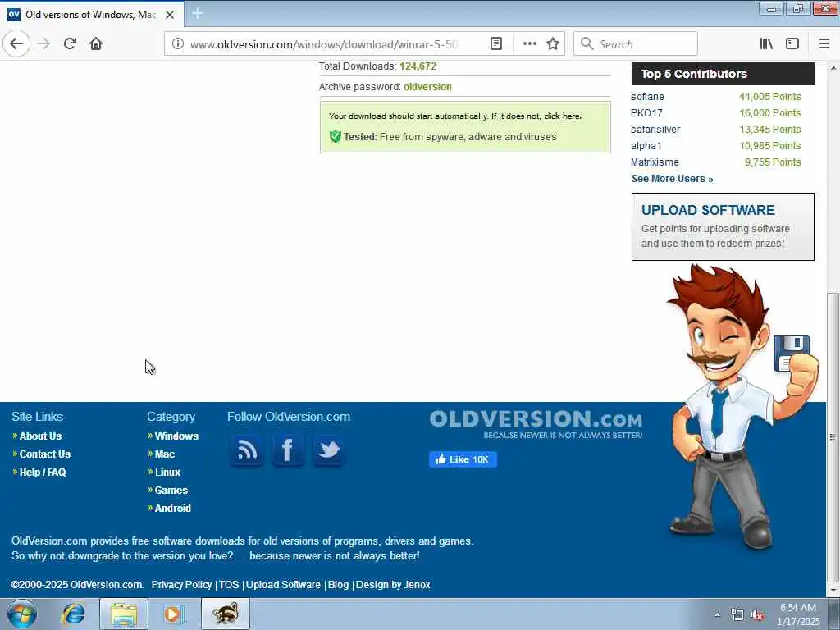The width and height of the screenshot is (840, 630).
Task: Show hidden system tray icons
Action: 717,615
